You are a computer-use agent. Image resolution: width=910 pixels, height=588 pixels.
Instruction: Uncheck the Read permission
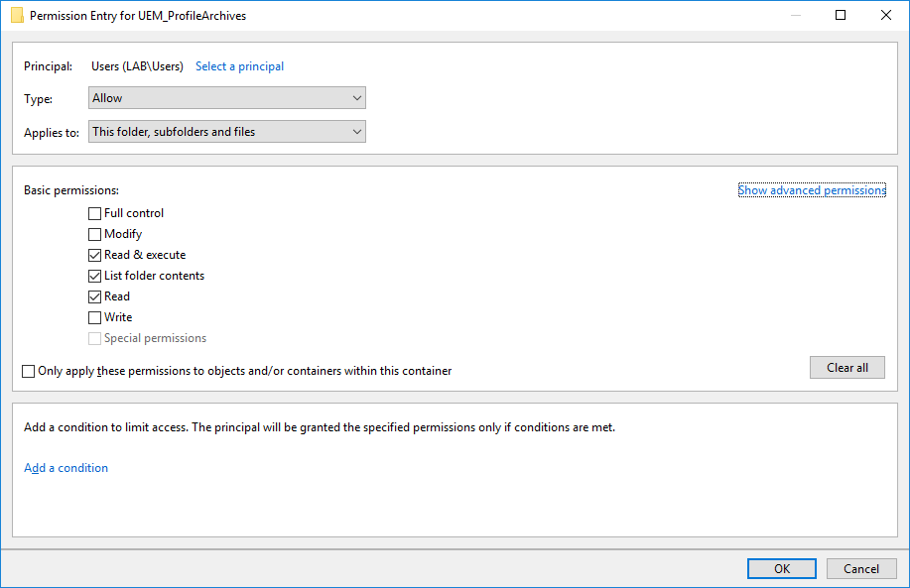click(95, 296)
